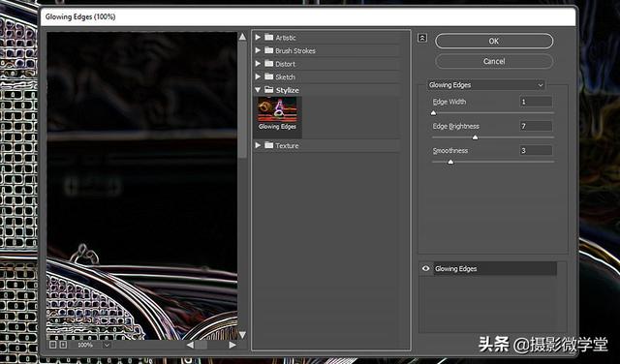Click the OK button
Viewport: 620px width, 364px height.
click(x=494, y=41)
